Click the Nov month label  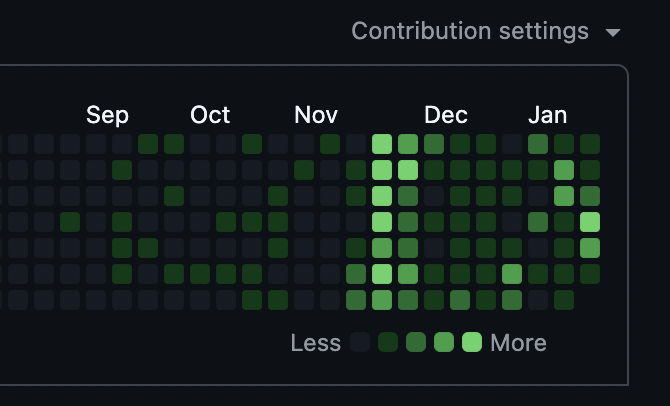[x=316, y=115]
